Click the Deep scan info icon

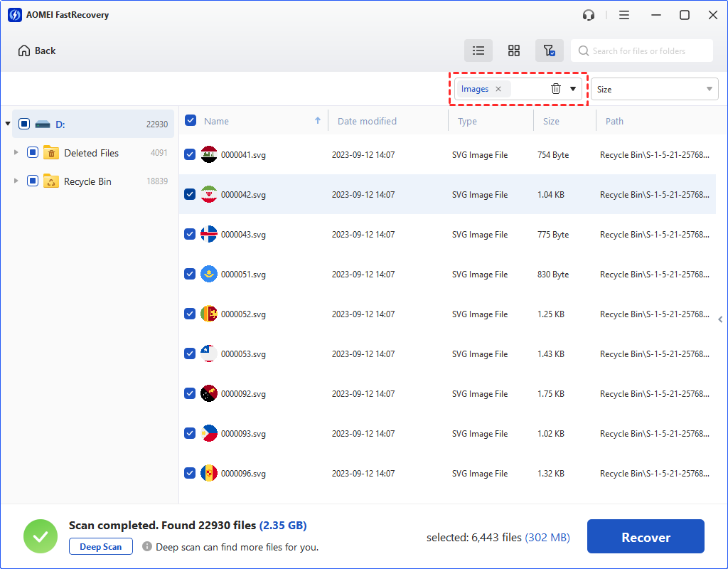tap(147, 547)
